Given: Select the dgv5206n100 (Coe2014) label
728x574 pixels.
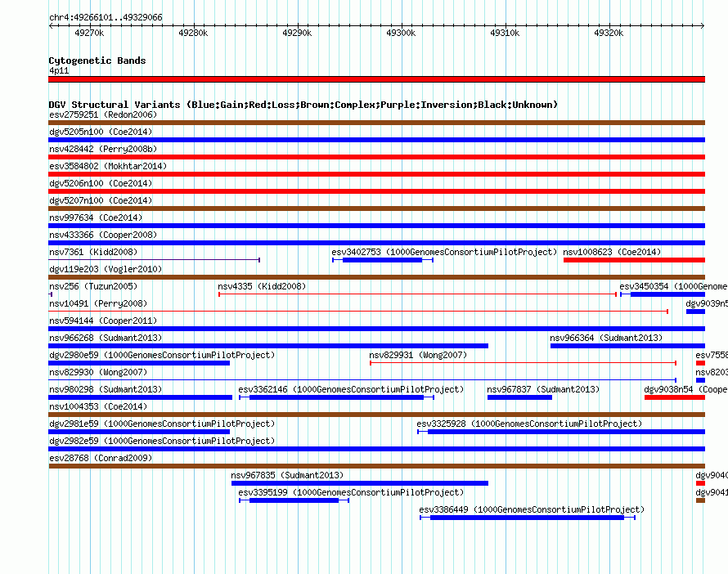Looking at the screenshot, I should pos(101,183).
